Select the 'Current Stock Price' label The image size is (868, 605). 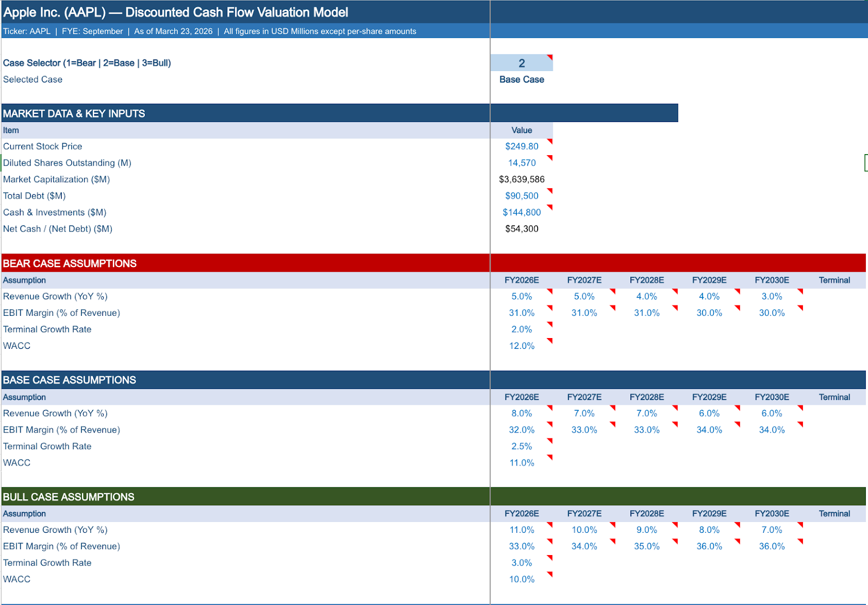(x=42, y=147)
